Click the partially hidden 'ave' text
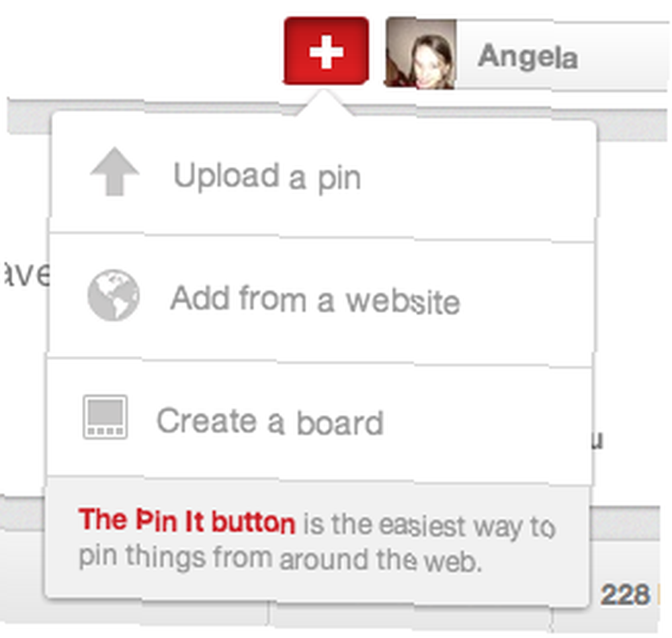 (26, 273)
